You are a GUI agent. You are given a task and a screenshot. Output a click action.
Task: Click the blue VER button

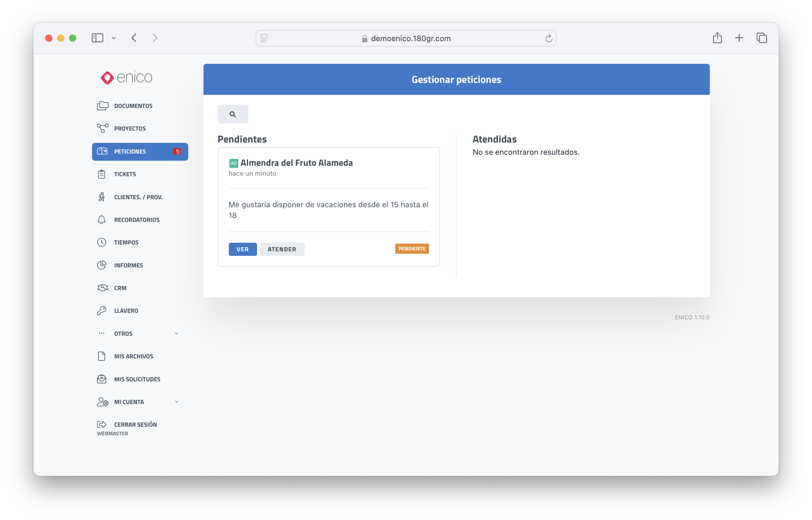point(242,249)
